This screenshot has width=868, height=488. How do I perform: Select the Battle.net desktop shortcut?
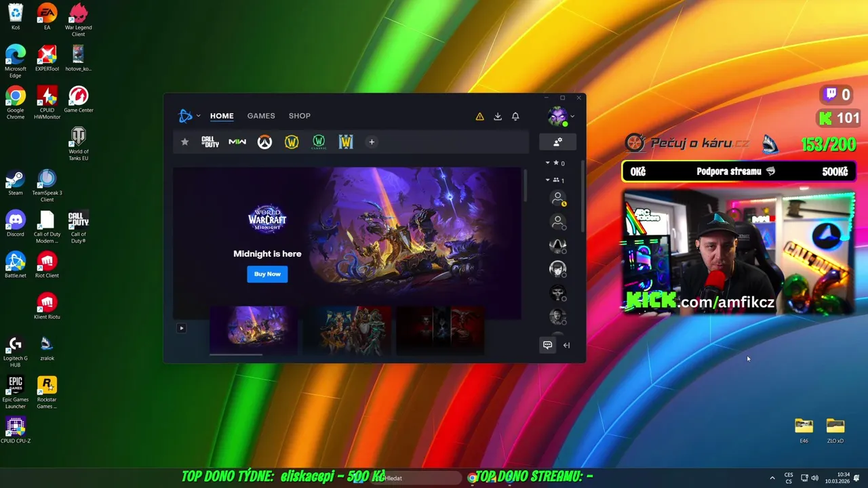coord(16,265)
